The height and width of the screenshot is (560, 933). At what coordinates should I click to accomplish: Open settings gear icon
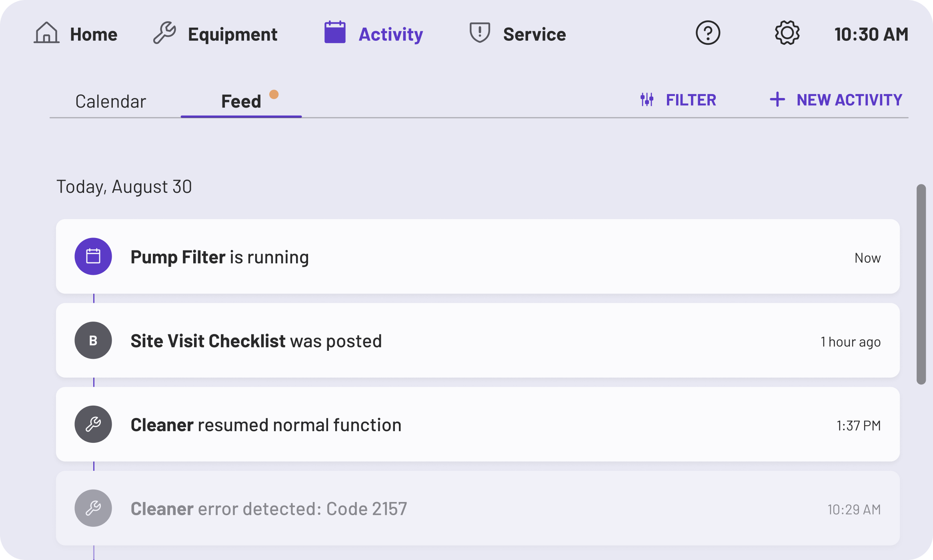[x=787, y=33]
